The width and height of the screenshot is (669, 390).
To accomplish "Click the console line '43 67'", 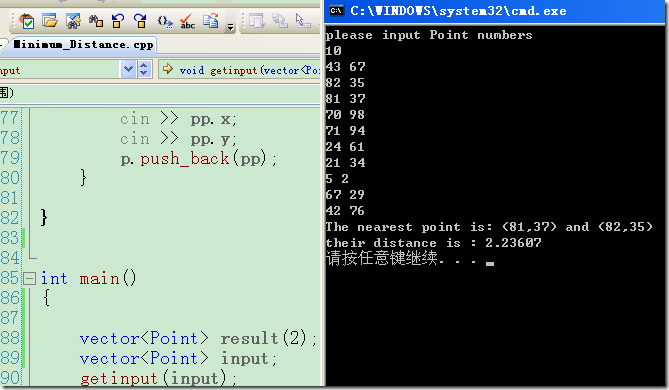I will (345, 67).
